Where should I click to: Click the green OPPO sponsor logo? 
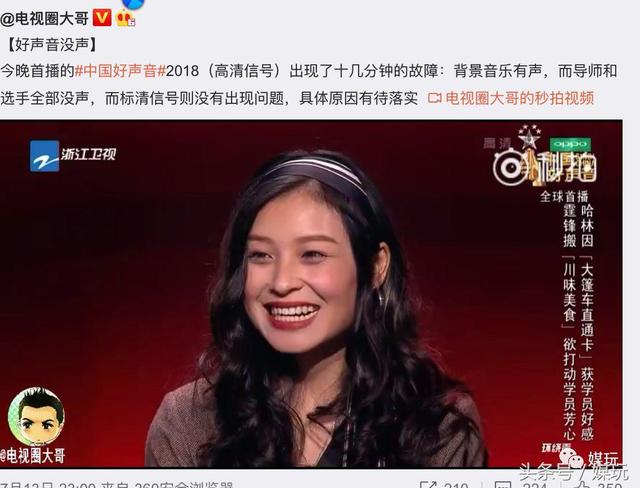(570, 144)
